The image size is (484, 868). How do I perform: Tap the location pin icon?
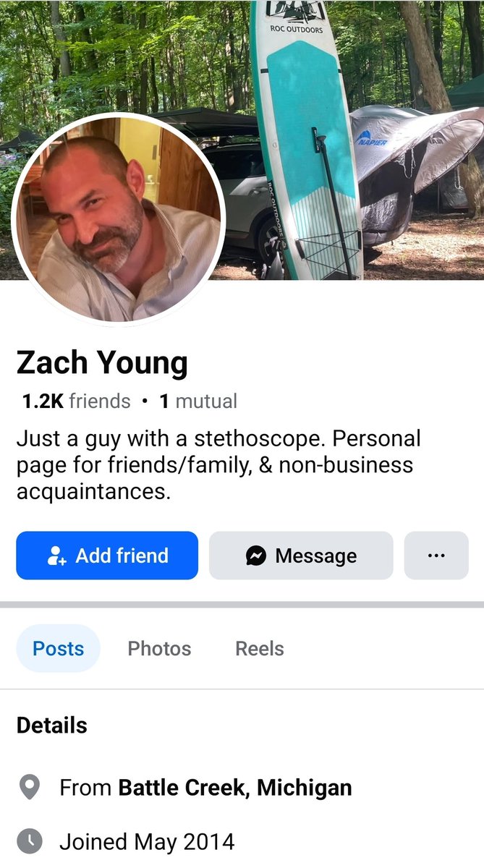[29, 788]
